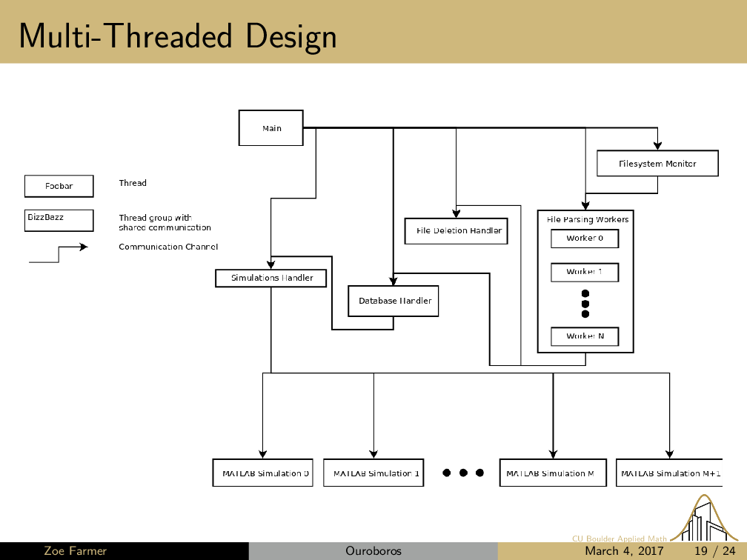Select the MATLAB Simulation 1 box
This screenshot has height=560, width=747.
click(374, 473)
